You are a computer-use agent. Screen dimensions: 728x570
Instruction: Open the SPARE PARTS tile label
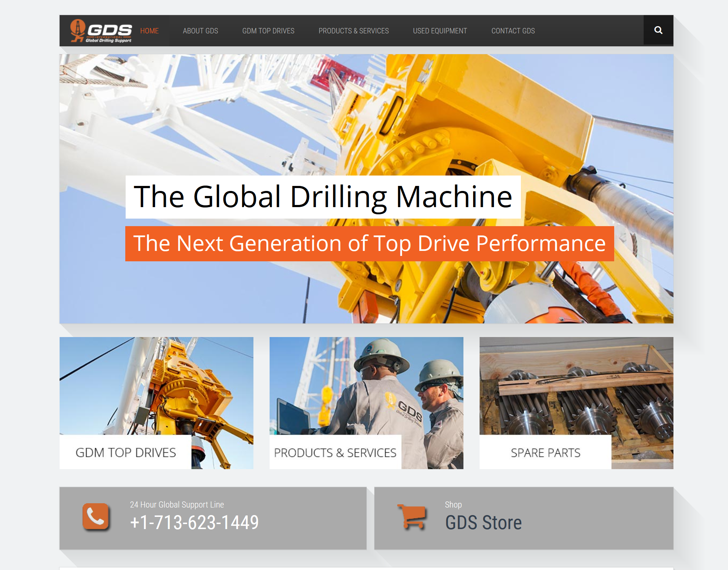tap(545, 452)
